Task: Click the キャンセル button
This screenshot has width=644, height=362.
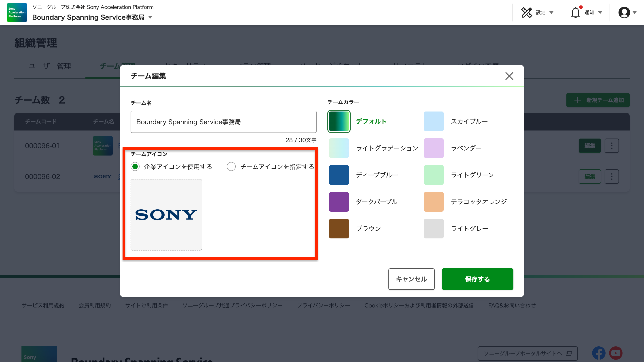Action: 411,279
